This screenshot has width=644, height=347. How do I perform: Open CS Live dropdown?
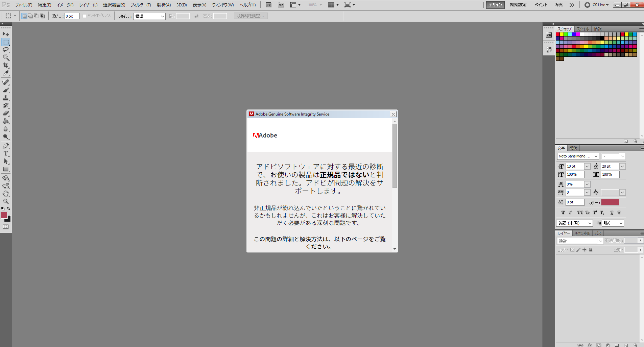(597, 5)
